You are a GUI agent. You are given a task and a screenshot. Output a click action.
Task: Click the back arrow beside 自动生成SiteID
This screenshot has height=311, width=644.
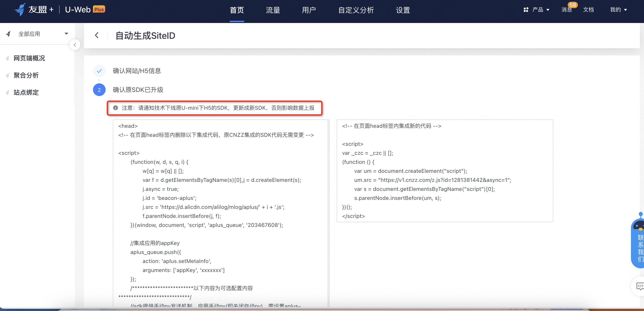[x=97, y=35]
